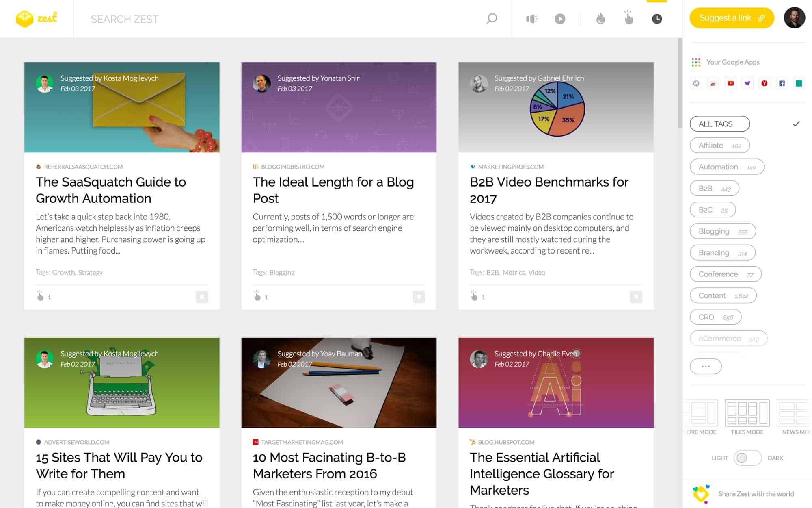Sort by hot flame icon
This screenshot has height=508, width=812.
(x=600, y=19)
